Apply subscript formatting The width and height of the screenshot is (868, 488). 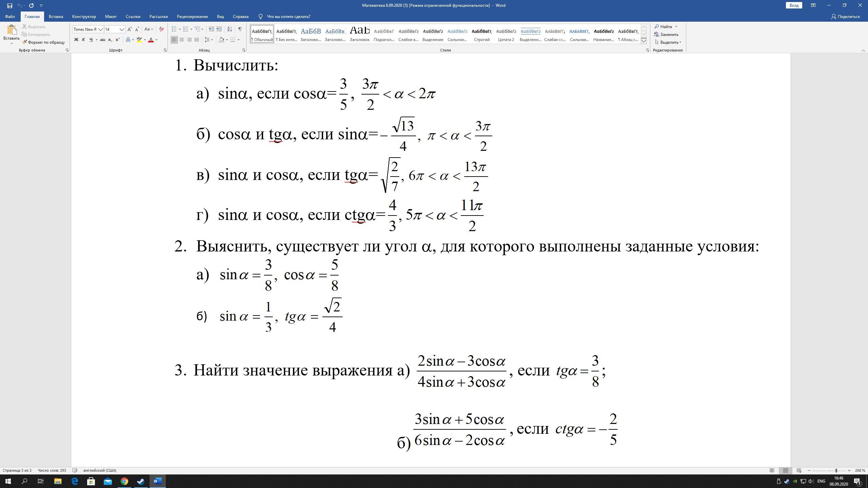tap(110, 40)
